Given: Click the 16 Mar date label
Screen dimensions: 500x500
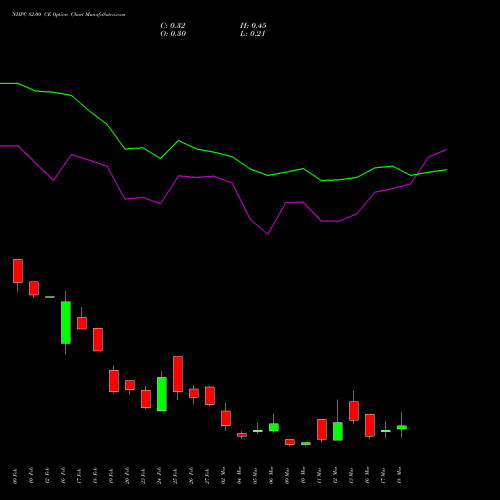Looking at the screenshot, I should (x=368, y=476).
